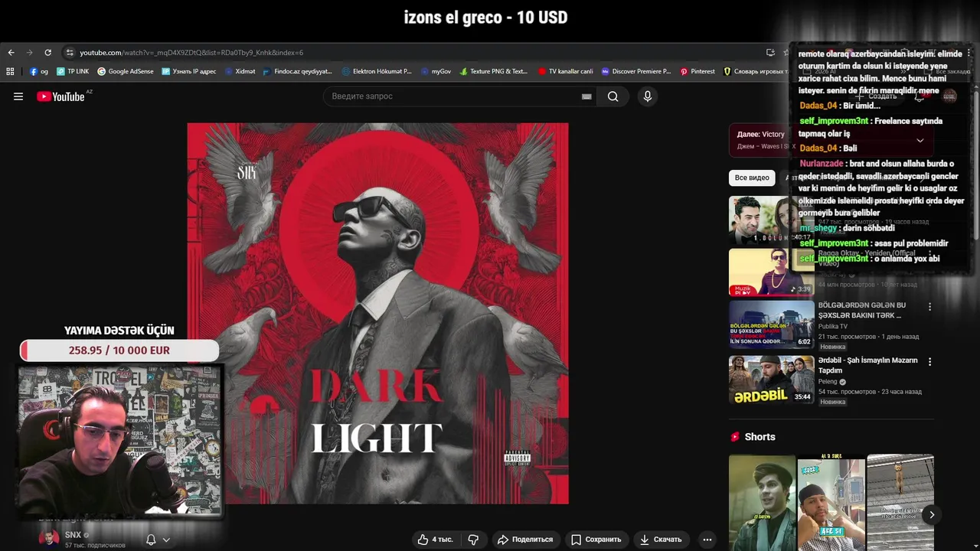Dislike the video
The height and width of the screenshot is (551, 980).
[473, 540]
